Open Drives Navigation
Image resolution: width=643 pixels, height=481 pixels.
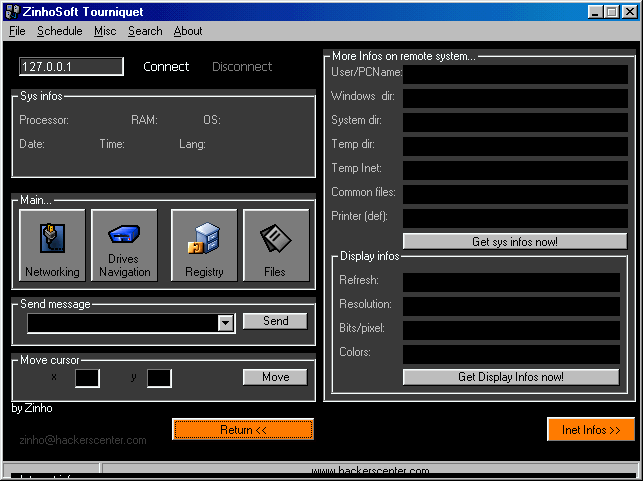click(x=124, y=245)
